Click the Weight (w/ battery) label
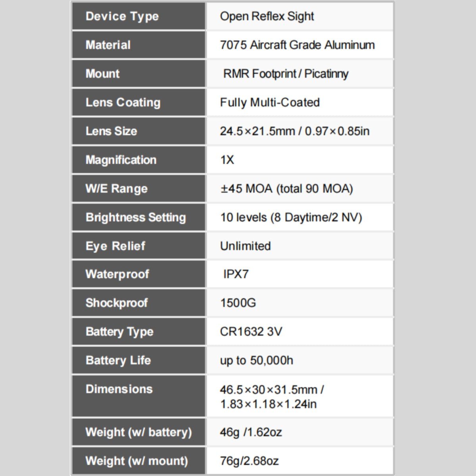The height and width of the screenshot is (476, 476). [138, 432]
